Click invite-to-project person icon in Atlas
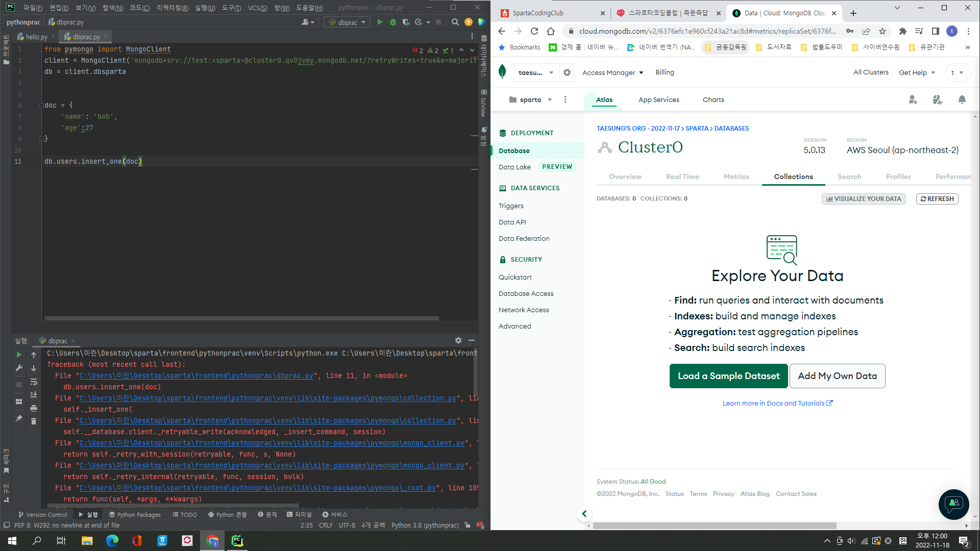 point(913,99)
